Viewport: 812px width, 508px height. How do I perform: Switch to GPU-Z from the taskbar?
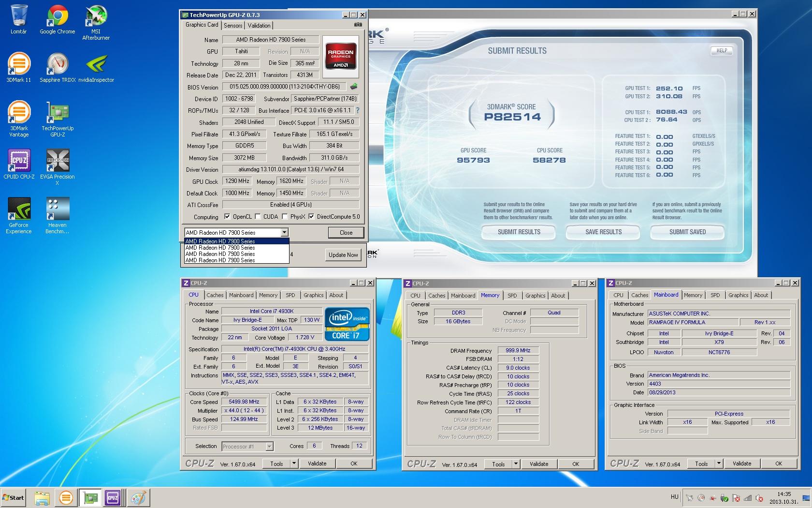90,497
